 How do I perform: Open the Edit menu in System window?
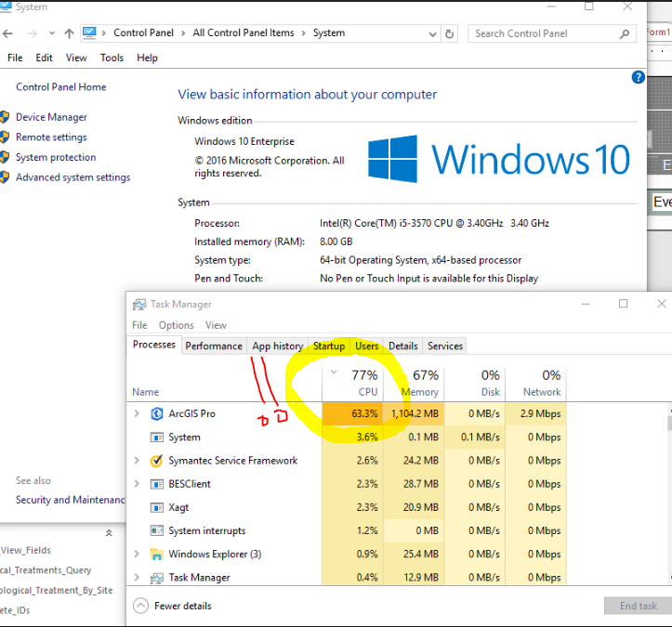coord(44,58)
